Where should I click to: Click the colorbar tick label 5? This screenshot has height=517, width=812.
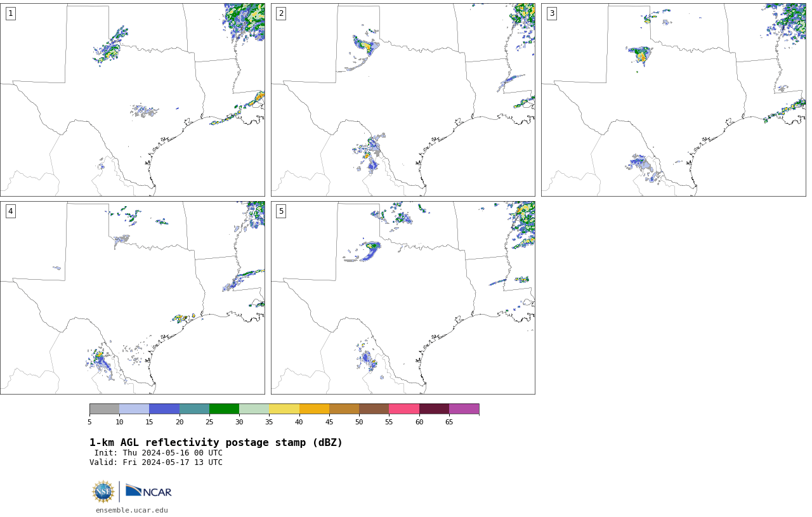[89, 422]
